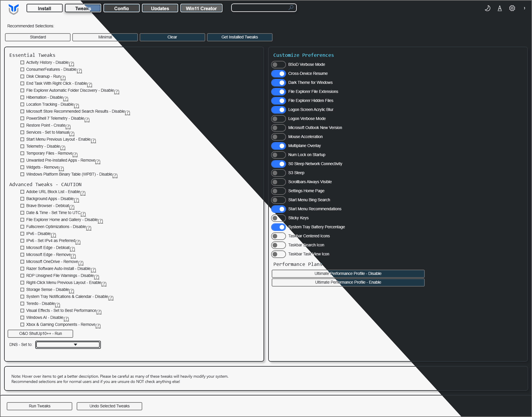The width and height of the screenshot is (532, 417).
Task: Open help (?) for Microsoft OneDrive - Remove
Action: [x=81, y=263]
